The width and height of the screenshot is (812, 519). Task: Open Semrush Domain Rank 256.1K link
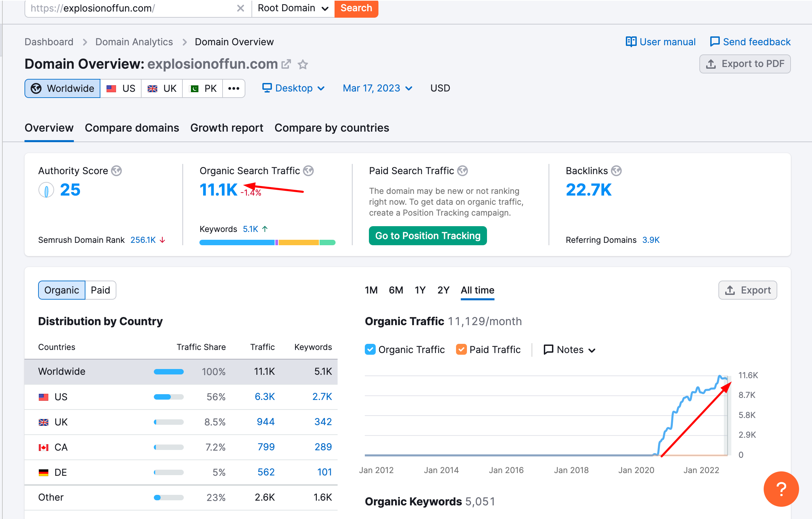[143, 240]
